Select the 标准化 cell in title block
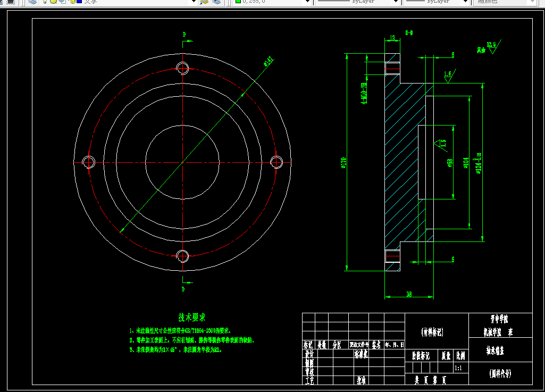The width and height of the screenshot is (545, 392). pyautogui.click(x=362, y=354)
